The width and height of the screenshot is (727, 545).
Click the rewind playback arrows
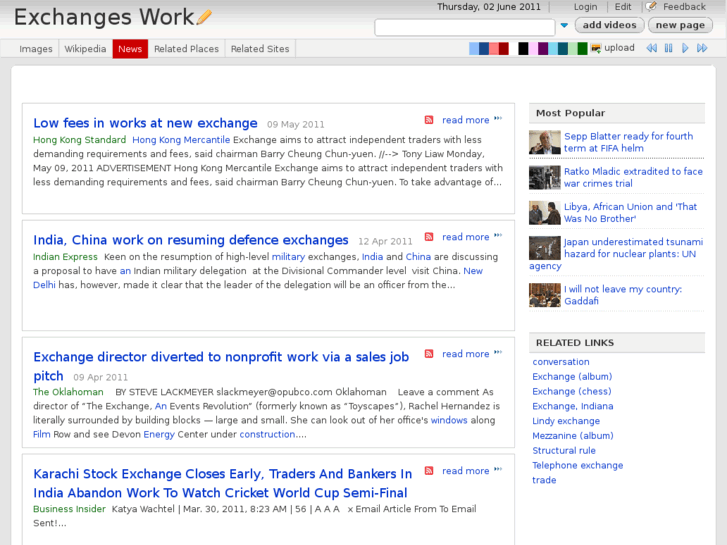(651, 48)
